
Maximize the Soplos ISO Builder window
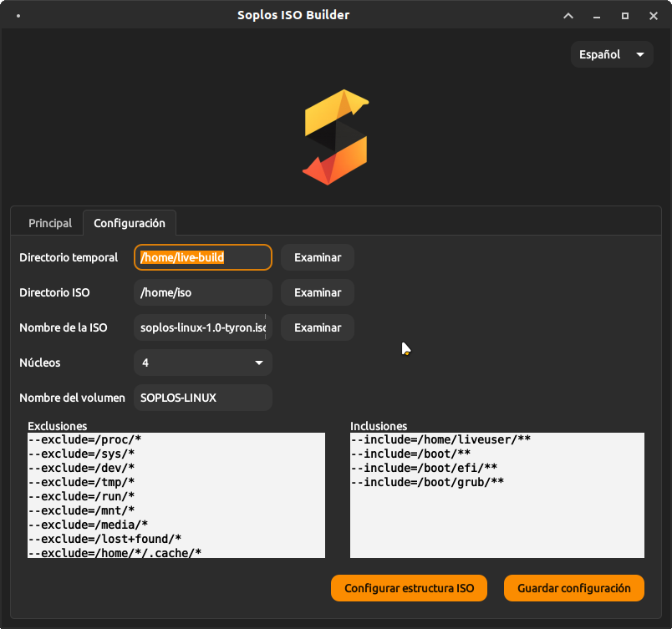625,16
